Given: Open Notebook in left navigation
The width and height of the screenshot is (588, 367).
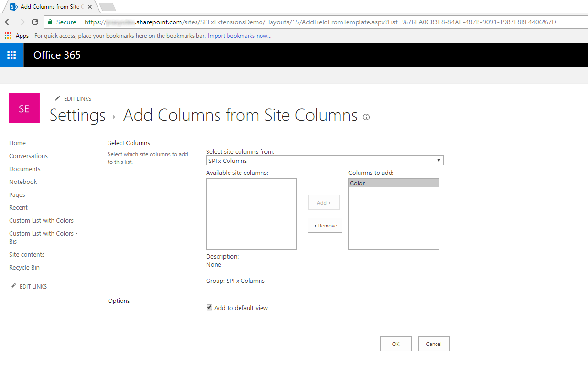Looking at the screenshot, I should [23, 182].
